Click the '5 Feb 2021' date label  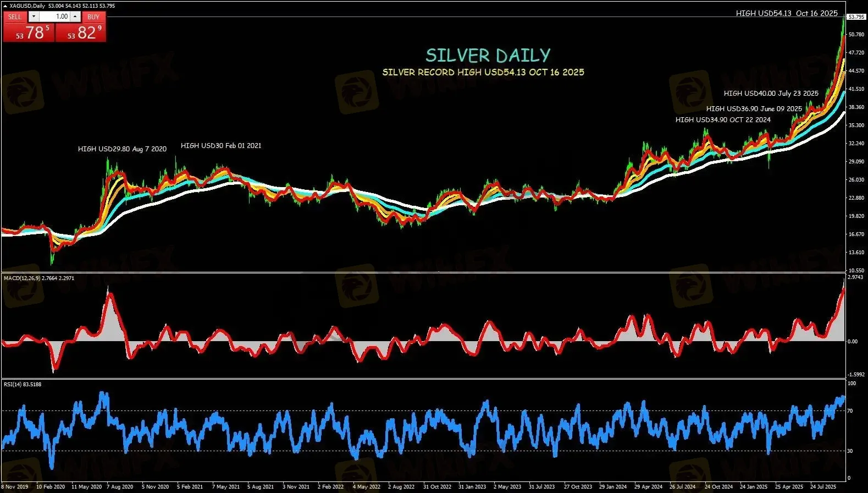[190, 487]
